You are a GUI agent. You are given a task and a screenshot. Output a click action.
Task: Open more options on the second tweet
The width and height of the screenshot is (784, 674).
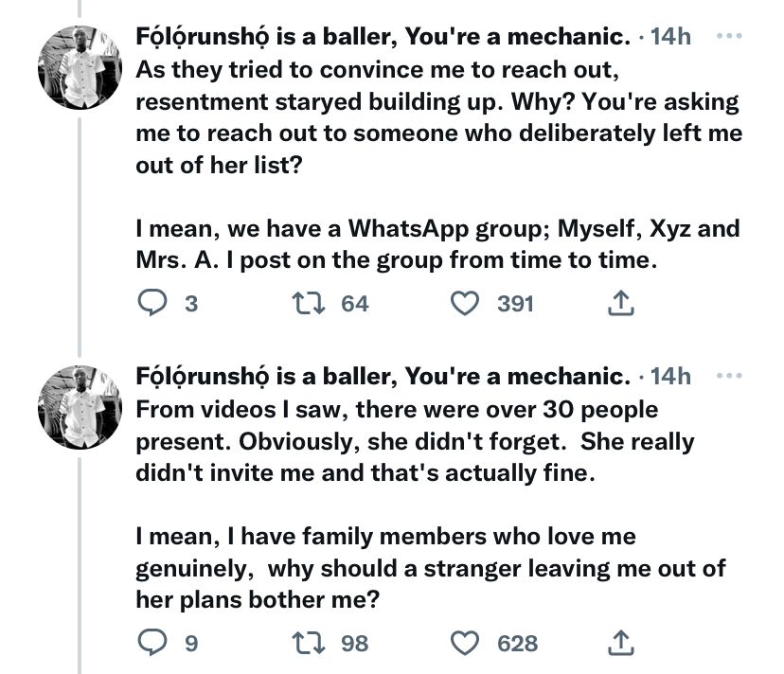pos(729,376)
